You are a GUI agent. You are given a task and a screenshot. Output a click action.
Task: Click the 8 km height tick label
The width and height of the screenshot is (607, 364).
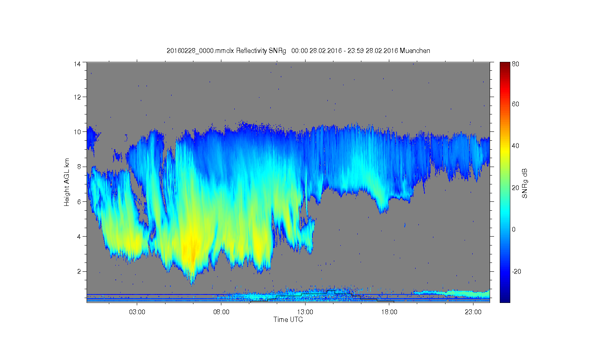point(79,167)
